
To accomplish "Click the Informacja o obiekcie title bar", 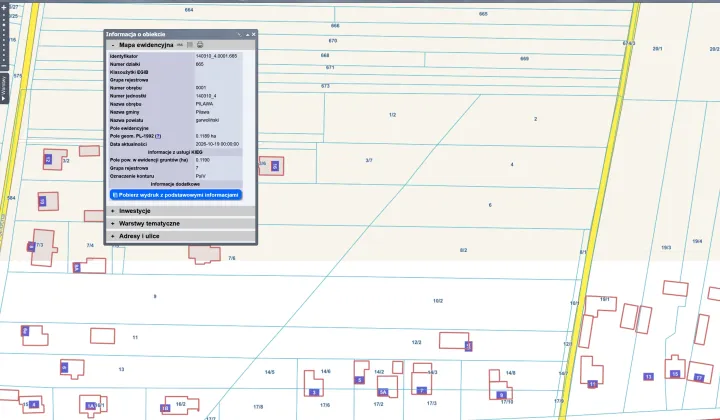I will (x=180, y=34).
